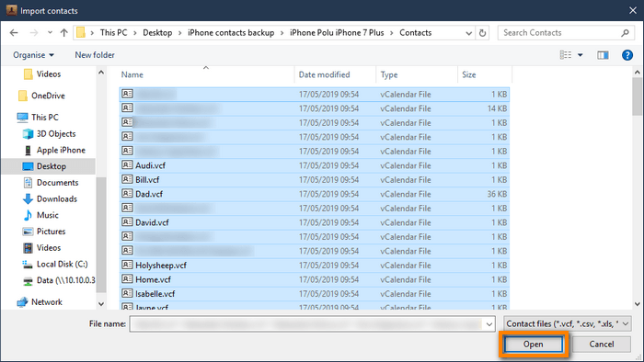Select the Isabelle.vcf file
Viewport: 644px width, 362px height.
pyautogui.click(x=315, y=294)
